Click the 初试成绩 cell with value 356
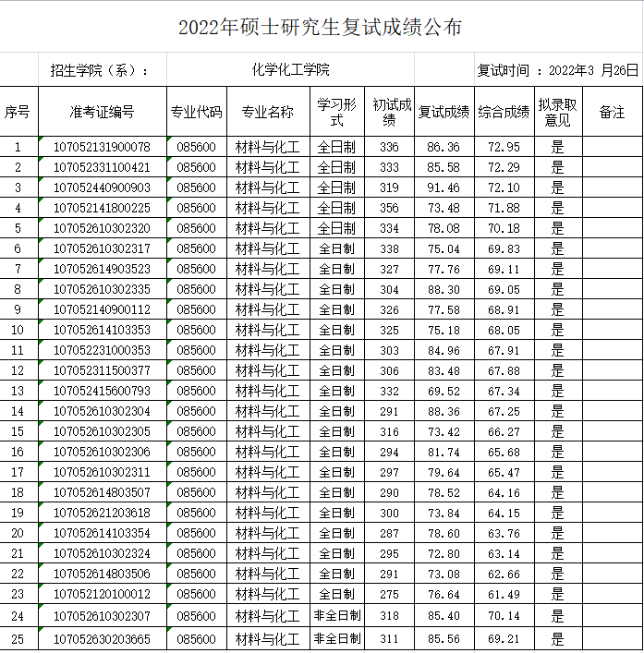Screen dimensions: 644x653 tap(389, 208)
